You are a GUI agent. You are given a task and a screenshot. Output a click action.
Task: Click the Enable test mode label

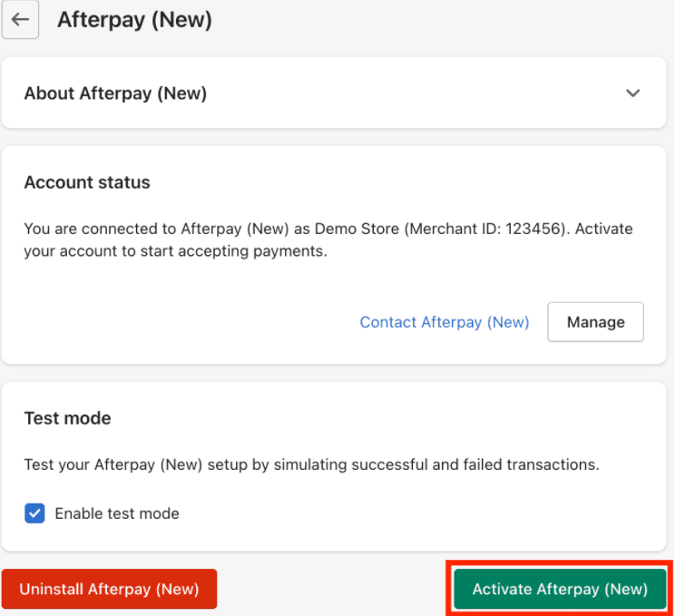117,513
